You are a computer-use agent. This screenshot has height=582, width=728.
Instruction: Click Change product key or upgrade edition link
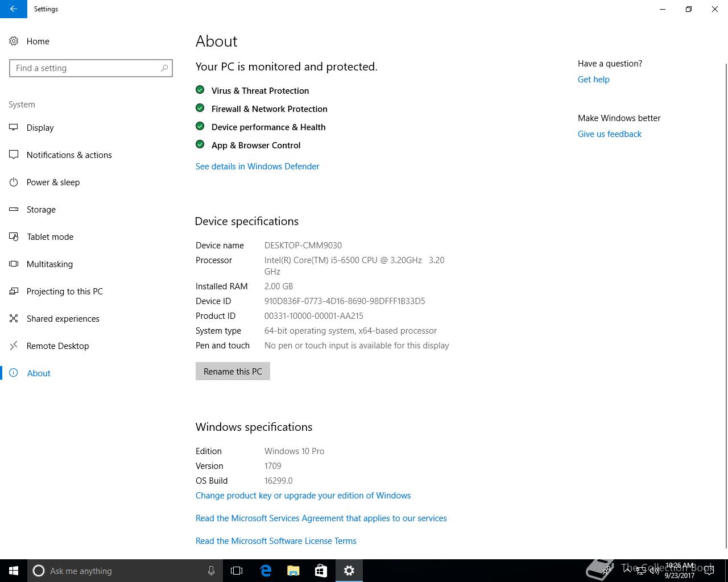click(x=303, y=496)
